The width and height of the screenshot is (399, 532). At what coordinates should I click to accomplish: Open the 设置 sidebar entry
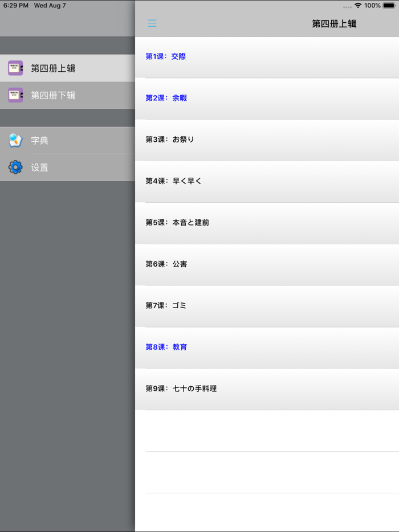[x=68, y=167]
